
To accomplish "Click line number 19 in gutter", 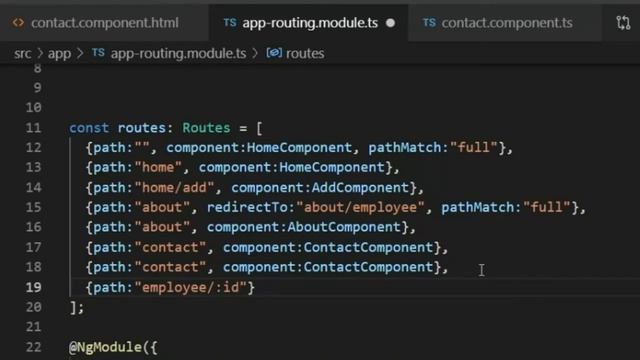I will pos(33,287).
